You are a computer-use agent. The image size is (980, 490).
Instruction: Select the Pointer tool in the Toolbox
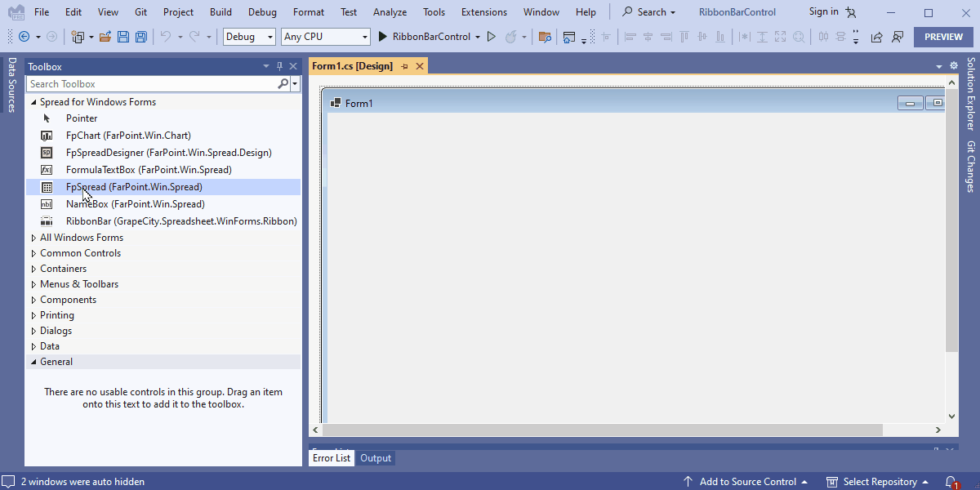point(83,118)
